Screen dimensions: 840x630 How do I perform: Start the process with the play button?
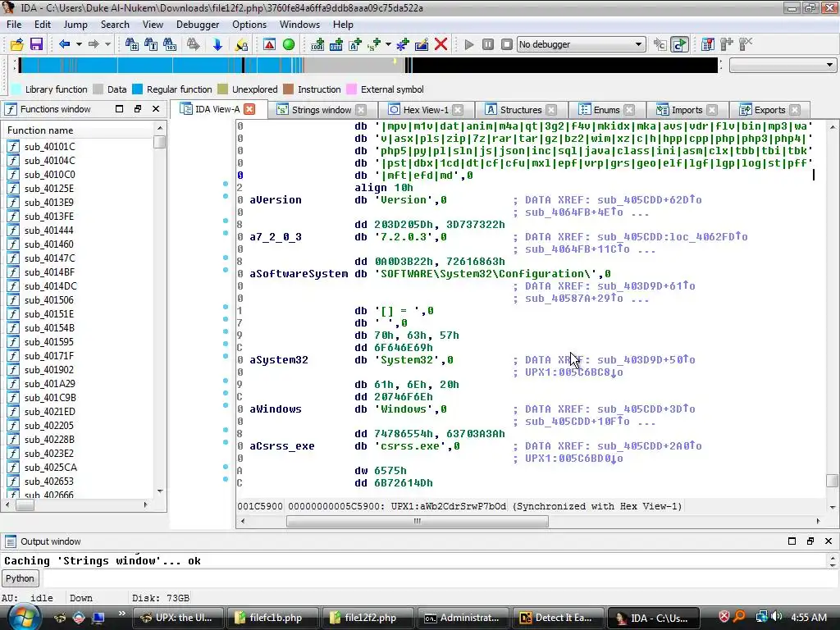click(469, 44)
